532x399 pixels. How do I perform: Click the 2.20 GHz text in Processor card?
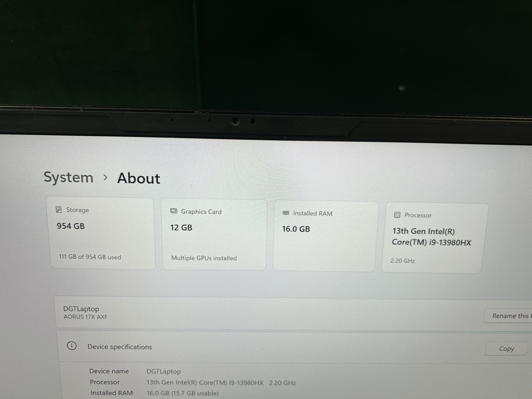coord(403,261)
